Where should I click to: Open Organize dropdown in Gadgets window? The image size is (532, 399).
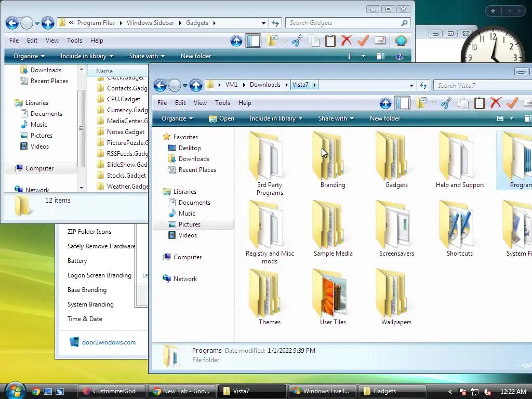(x=29, y=56)
